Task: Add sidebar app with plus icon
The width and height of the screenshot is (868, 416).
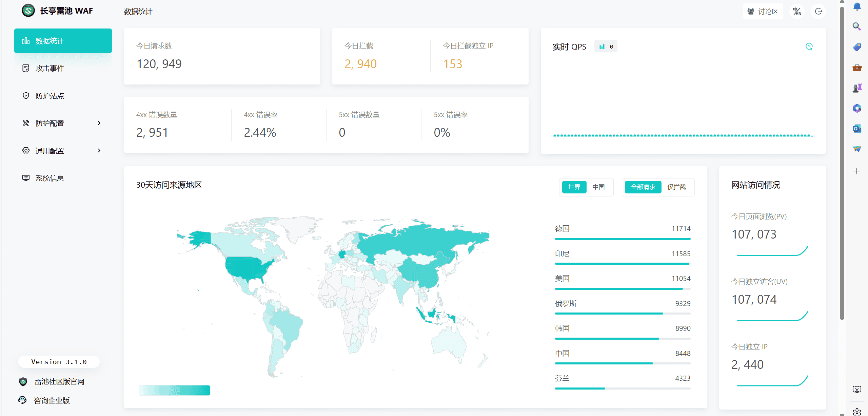Action: tap(857, 171)
